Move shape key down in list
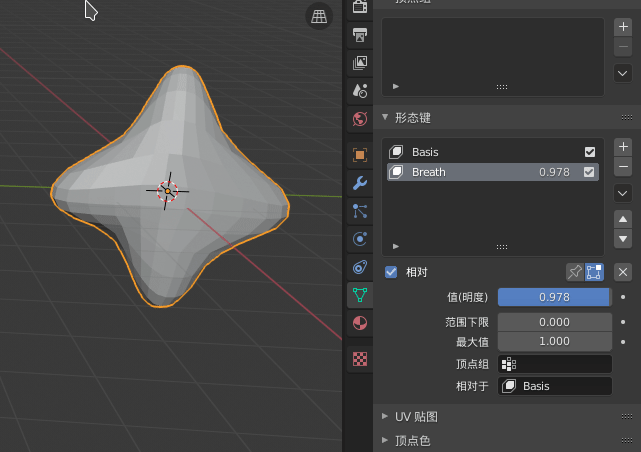Screen dimensions: 641x452 tap(623, 239)
